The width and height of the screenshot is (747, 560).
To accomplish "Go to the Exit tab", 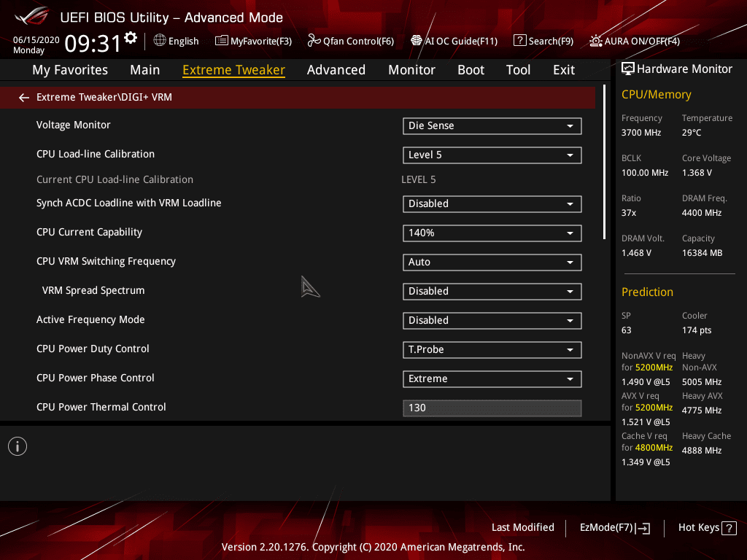I will pos(564,70).
